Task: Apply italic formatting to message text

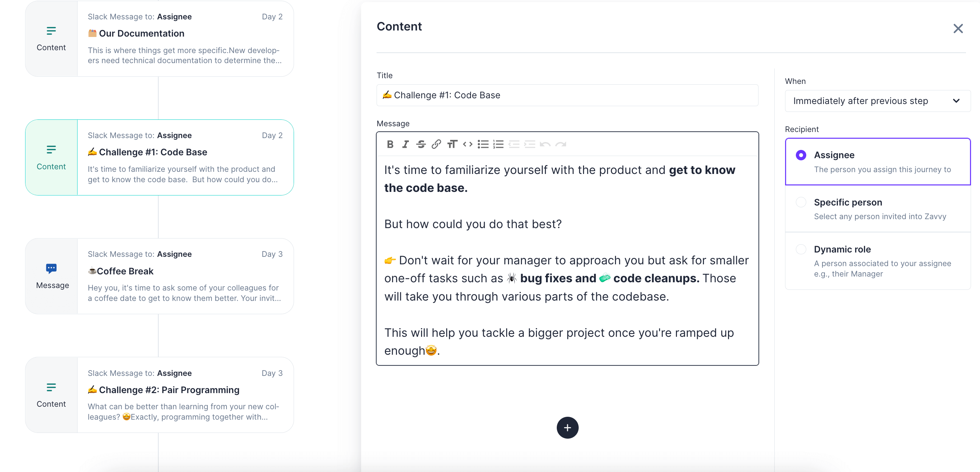Action: point(406,145)
